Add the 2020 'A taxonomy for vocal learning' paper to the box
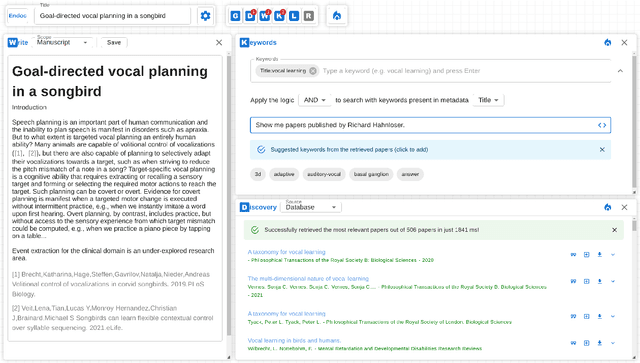Viewport: 640px width, 363px height. click(587, 254)
